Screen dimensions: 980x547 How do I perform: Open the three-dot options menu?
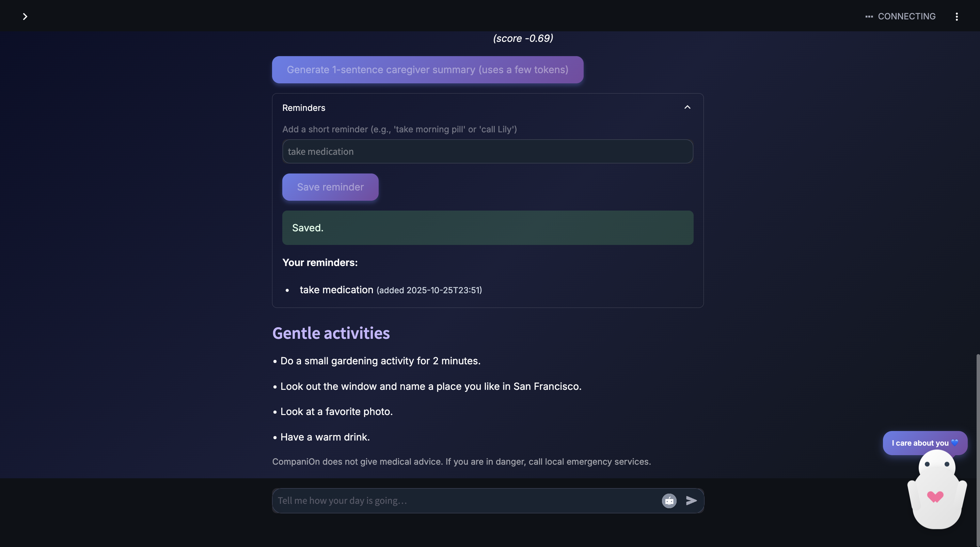[x=957, y=16]
